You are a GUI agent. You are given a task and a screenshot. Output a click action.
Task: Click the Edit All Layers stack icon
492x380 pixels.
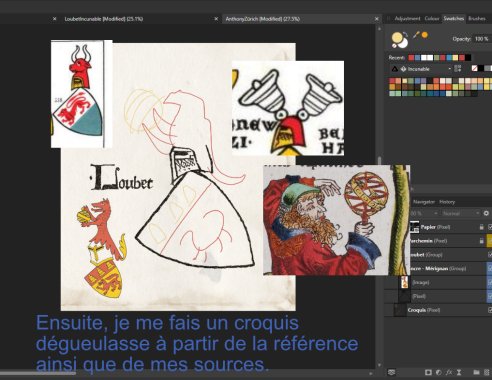click(392, 372)
